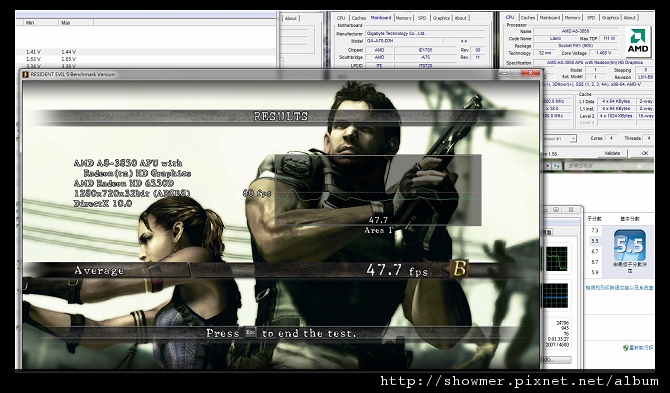Click the Socket FM1 (905) package field
The image size is (670, 393).
(x=575, y=46)
